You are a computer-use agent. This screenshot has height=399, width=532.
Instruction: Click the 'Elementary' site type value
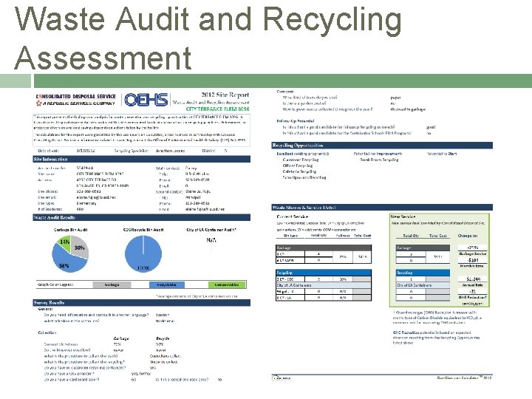[86, 203]
